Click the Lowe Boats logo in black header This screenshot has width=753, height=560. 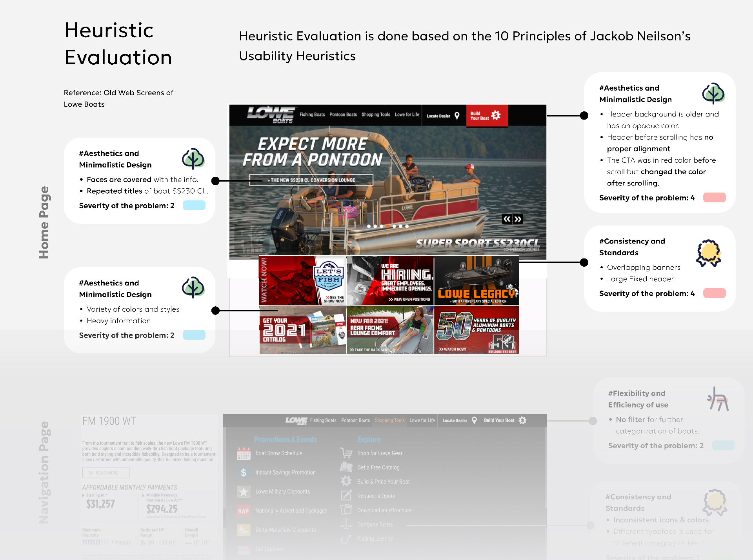click(x=271, y=115)
